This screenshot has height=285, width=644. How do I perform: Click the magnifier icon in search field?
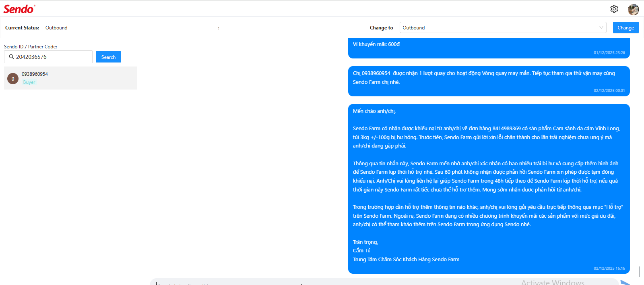pyautogui.click(x=12, y=57)
